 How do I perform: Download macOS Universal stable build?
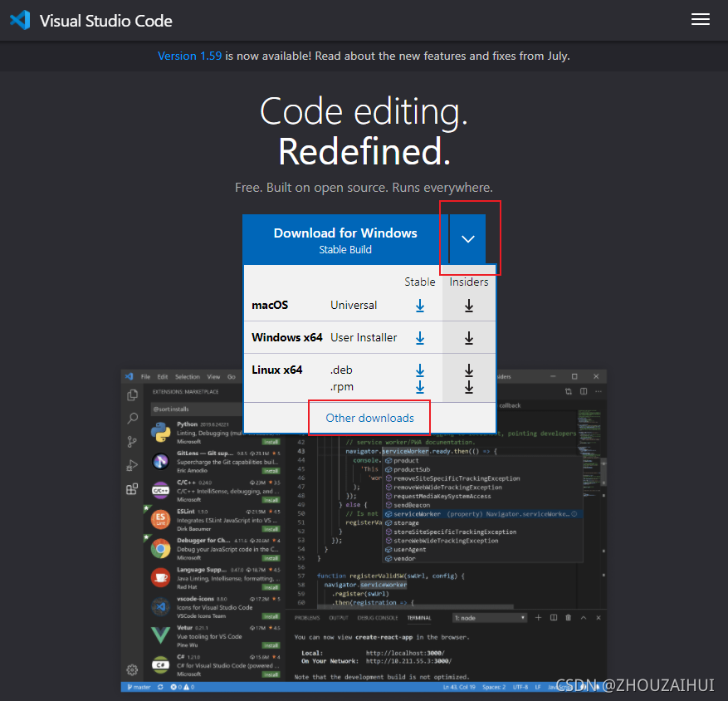point(420,305)
